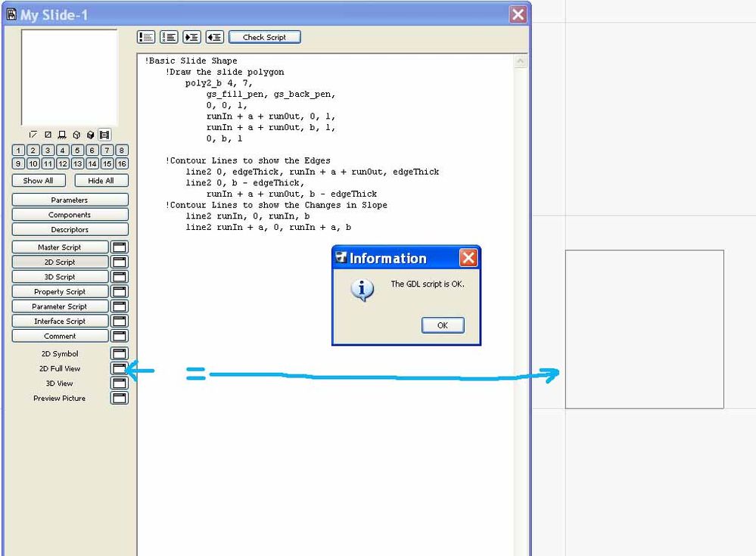This screenshot has height=556, width=756.
Task: Toggle fragment layer 10
Action: [x=33, y=164]
